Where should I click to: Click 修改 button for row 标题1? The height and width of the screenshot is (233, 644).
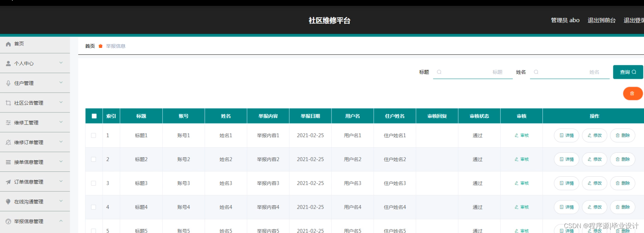click(x=595, y=136)
